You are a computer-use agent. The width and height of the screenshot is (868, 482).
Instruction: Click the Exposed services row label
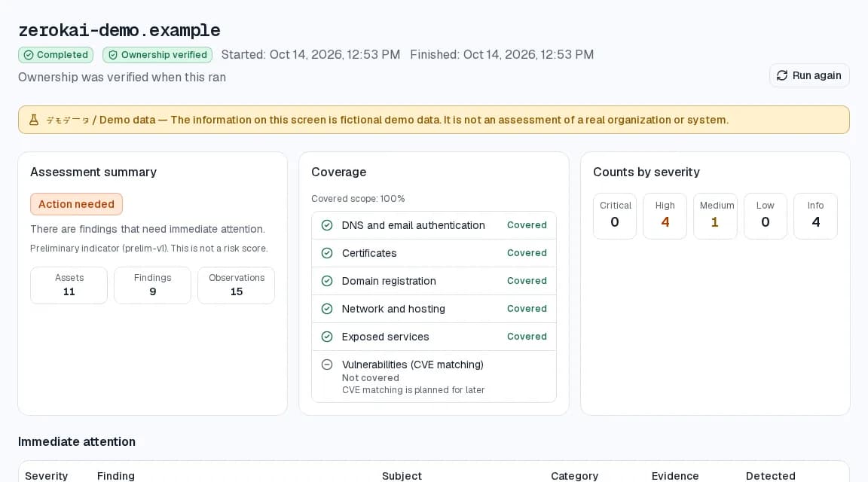click(385, 337)
